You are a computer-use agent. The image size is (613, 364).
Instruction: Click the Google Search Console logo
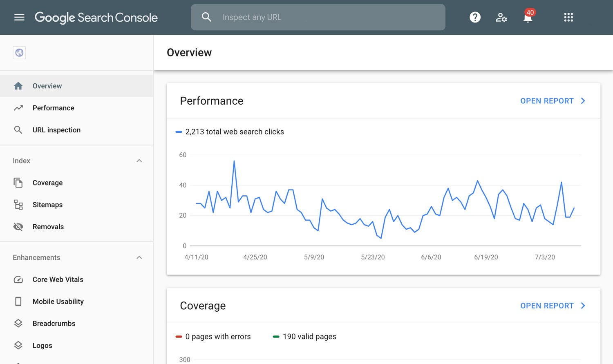point(96,18)
